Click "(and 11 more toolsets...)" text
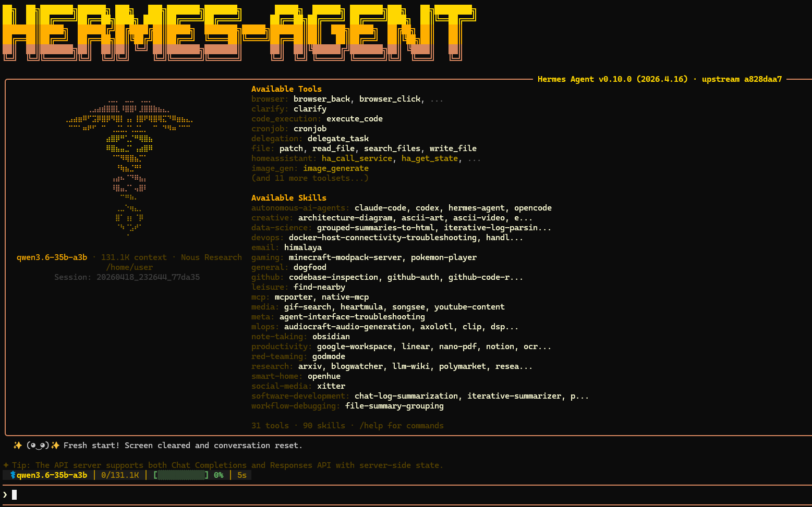812x507 pixels. pyautogui.click(x=310, y=178)
